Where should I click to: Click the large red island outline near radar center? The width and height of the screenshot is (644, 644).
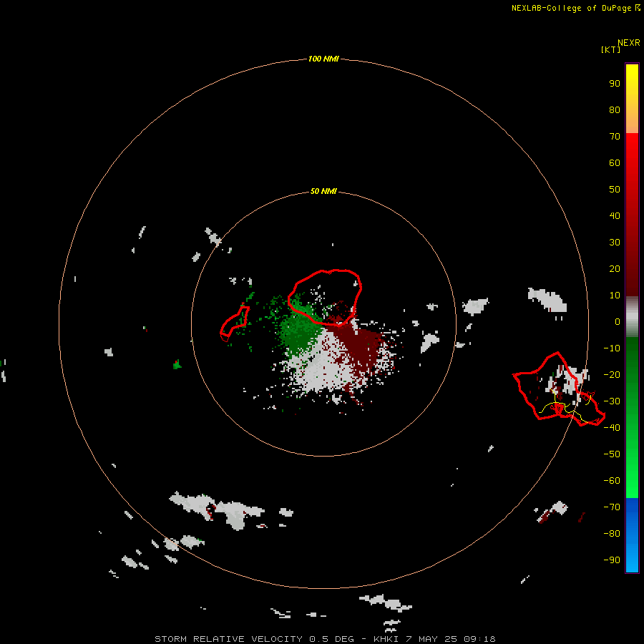[x=324, y=298]
